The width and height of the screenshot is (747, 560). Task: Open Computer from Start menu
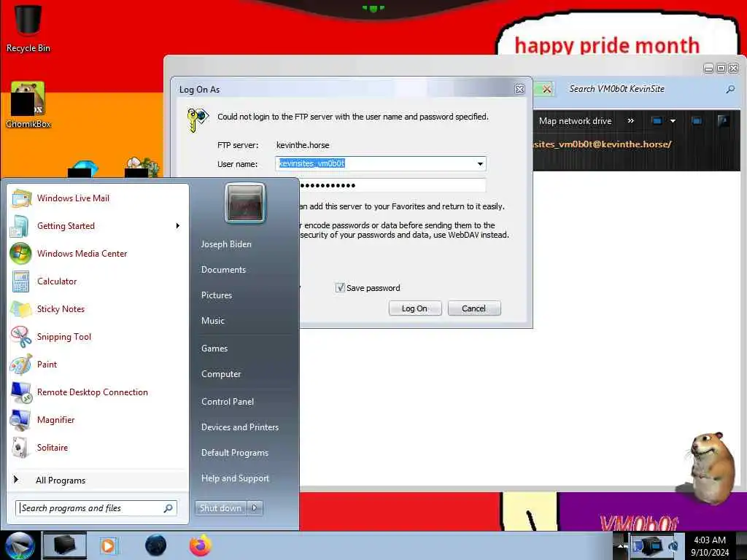tap(221, 374)
